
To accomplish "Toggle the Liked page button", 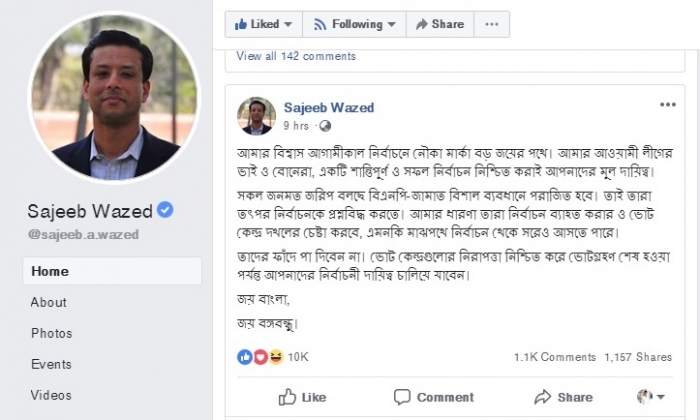I will (263, 24).
